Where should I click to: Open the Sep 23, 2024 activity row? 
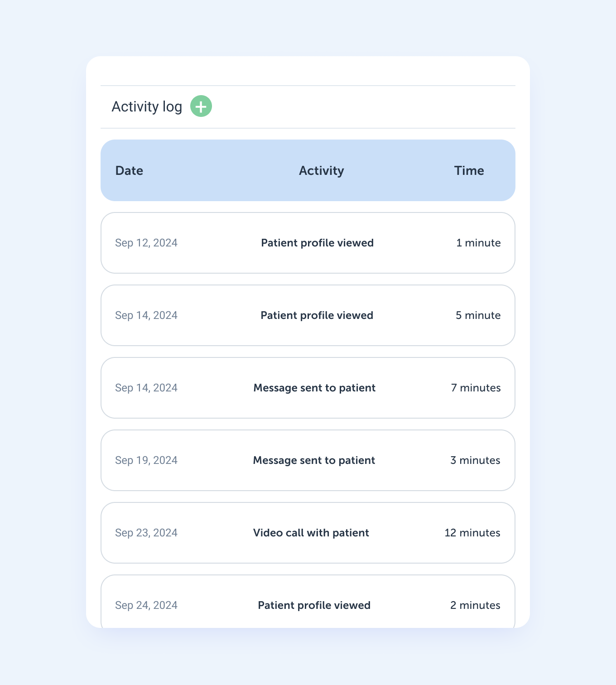point(308,533)
